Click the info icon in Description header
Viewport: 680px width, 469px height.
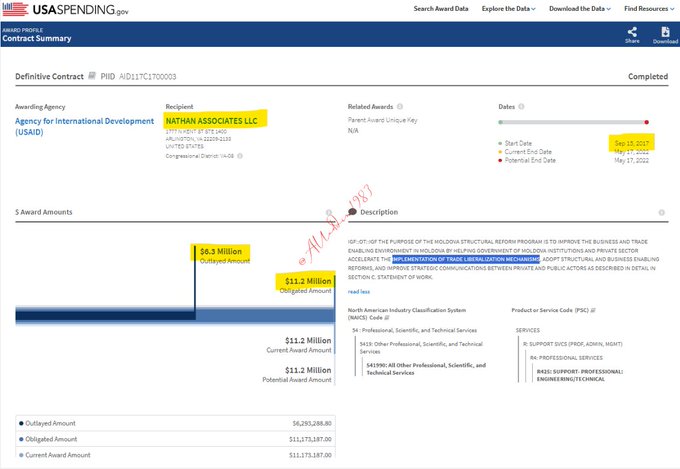coord(661,212)
